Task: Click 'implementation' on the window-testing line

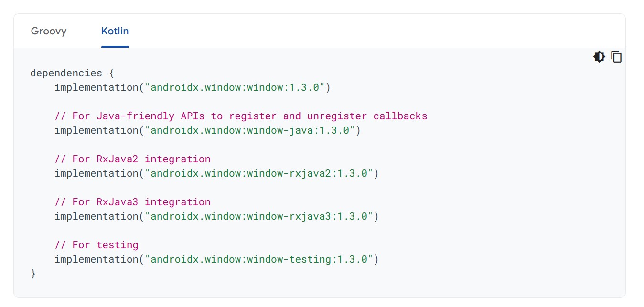Action: pos(97,259)
